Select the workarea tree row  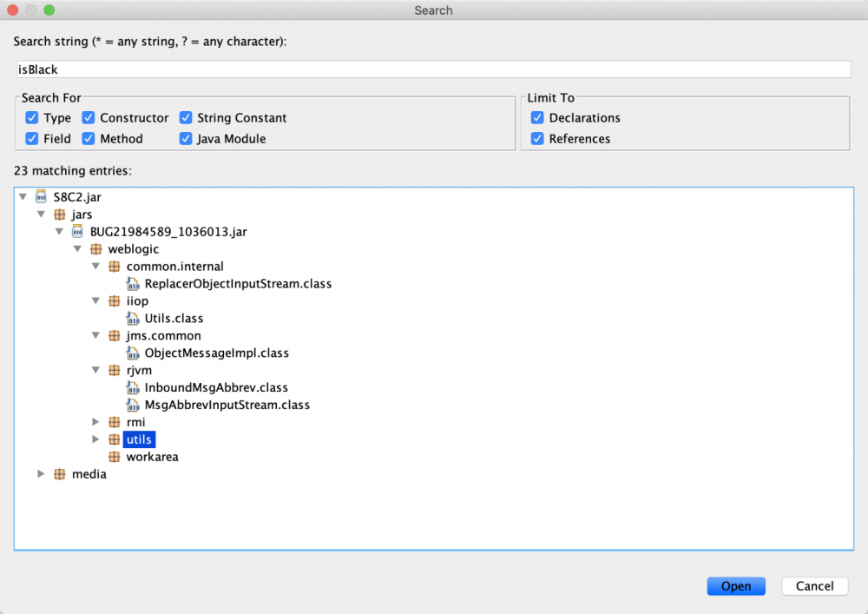[x=152, y=457]
